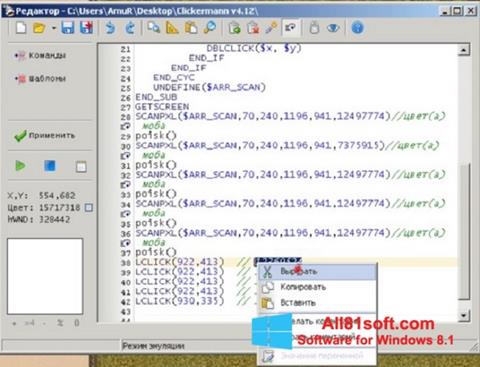This screenshot has width=480, height=367.
Task: Expand the dropdown arrow next to Open folder
Action: [54, 28]
